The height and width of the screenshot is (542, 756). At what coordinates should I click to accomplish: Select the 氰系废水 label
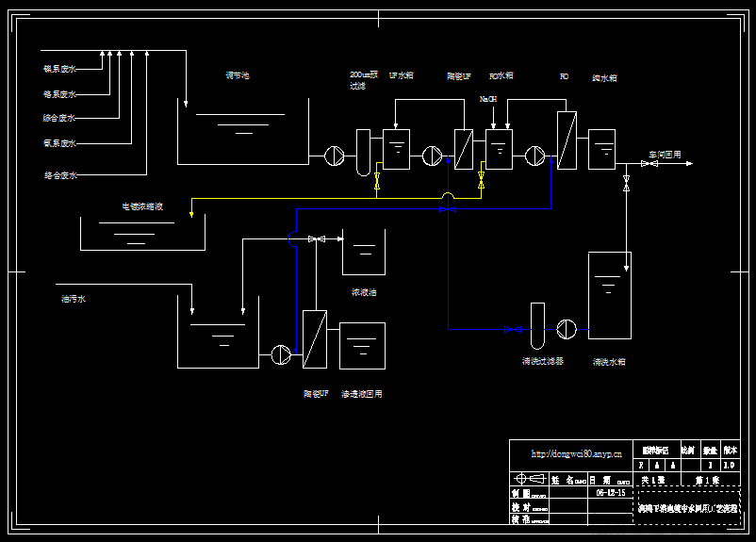pos(59,143)
